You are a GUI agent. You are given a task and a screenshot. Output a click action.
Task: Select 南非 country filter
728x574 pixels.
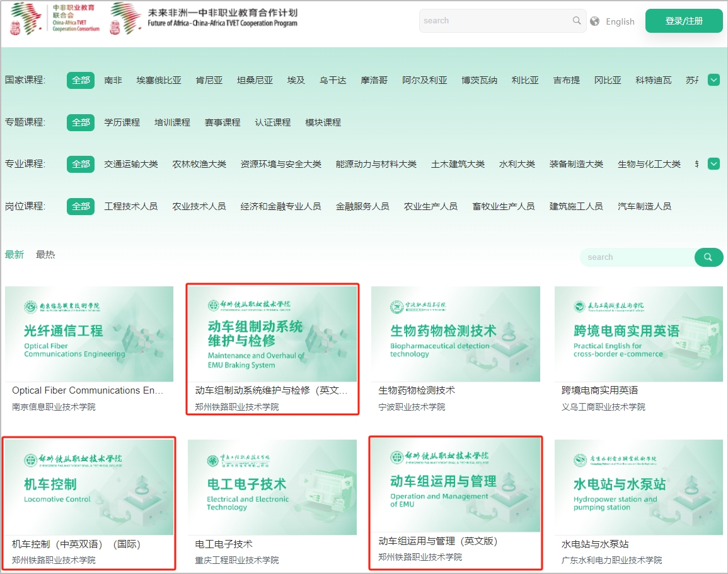[x=113, y=80]
